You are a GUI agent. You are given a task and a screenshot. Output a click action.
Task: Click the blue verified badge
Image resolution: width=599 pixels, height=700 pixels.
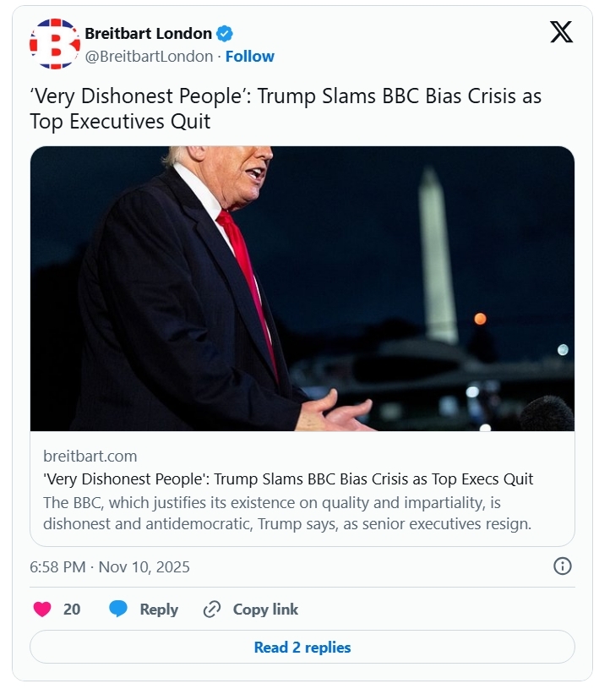pyautogui.click(x=225, y=34)
